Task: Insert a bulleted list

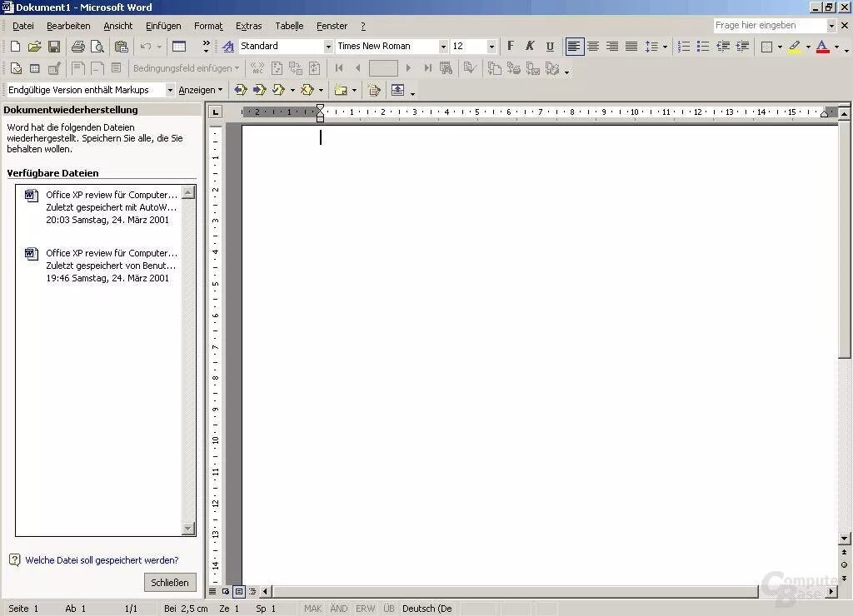Action: tap(703, 47)
